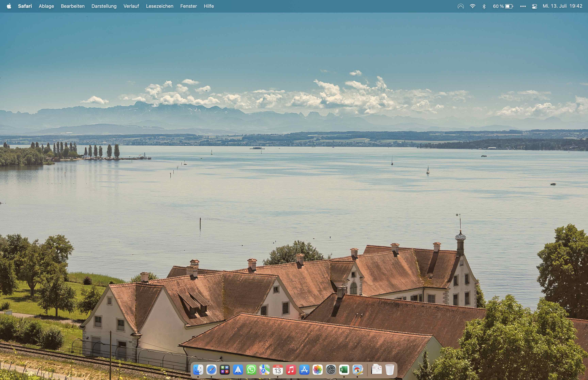Open the Lesezeichen menu
Viewport: 588px width, 380px height.
tap(160, 6)
